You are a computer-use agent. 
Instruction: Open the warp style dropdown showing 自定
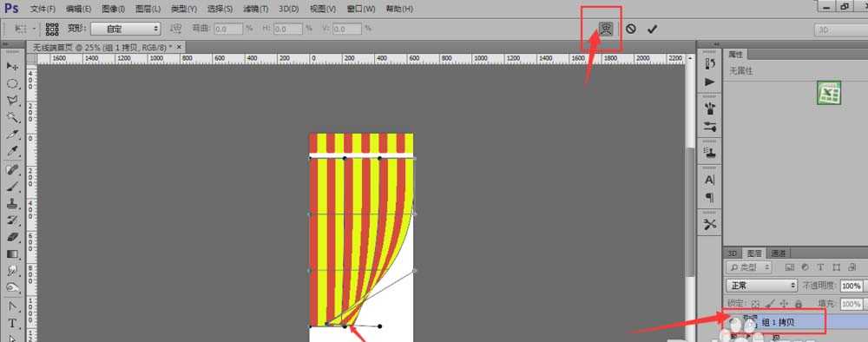click(x=126, y=29)
